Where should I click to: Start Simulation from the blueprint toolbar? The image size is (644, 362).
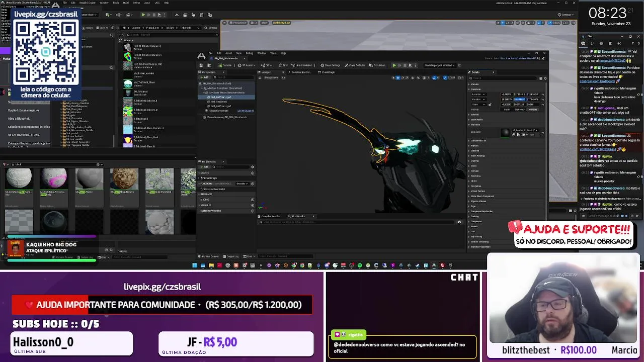(378, 65)
